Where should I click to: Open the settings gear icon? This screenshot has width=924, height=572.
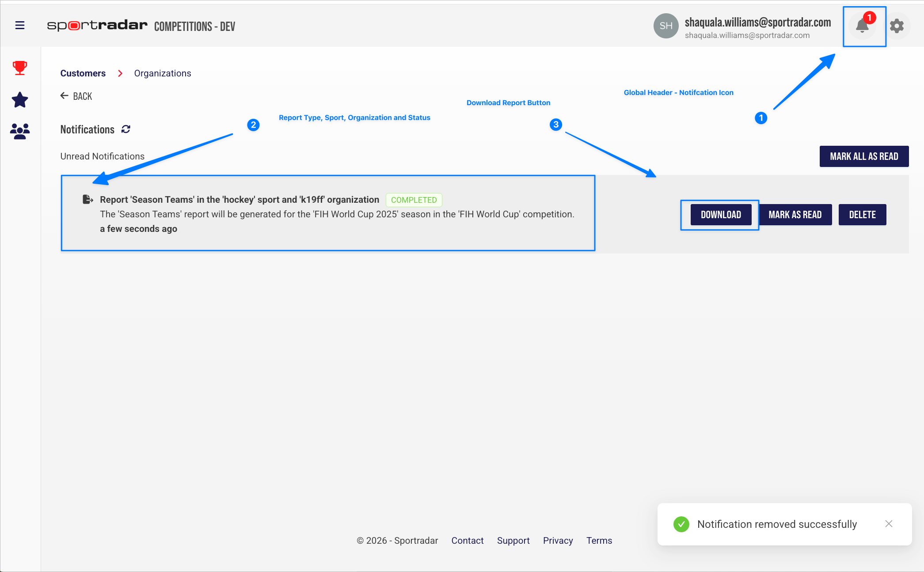coord(897,26)
